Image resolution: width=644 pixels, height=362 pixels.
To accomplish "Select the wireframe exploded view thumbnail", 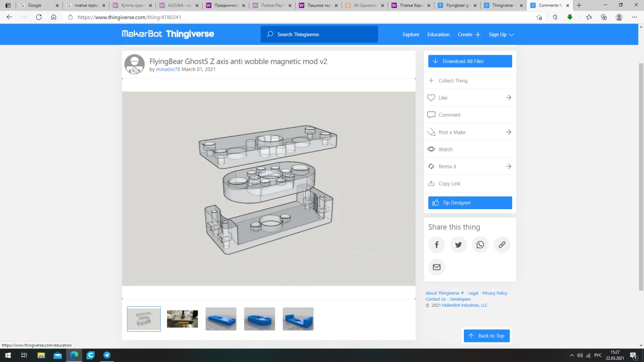I will pyautogui.click(x=144, y=319).
